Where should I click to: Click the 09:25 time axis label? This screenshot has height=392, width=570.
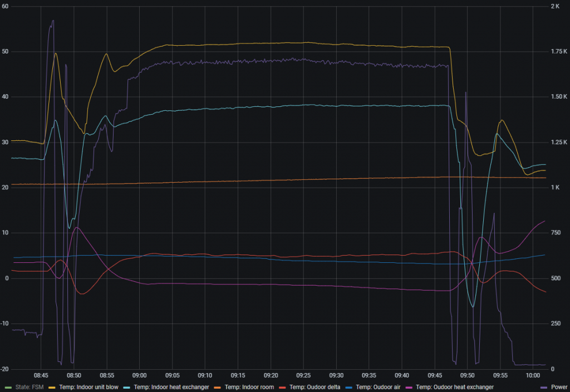coord(303,375)
